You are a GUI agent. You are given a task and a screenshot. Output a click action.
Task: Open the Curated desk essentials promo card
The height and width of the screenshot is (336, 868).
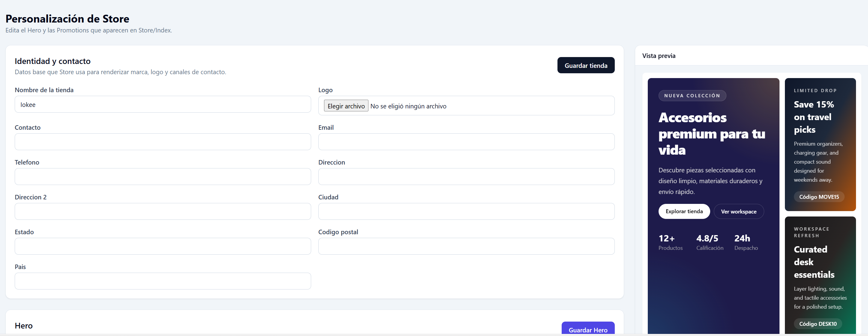(x=820, y=275)
